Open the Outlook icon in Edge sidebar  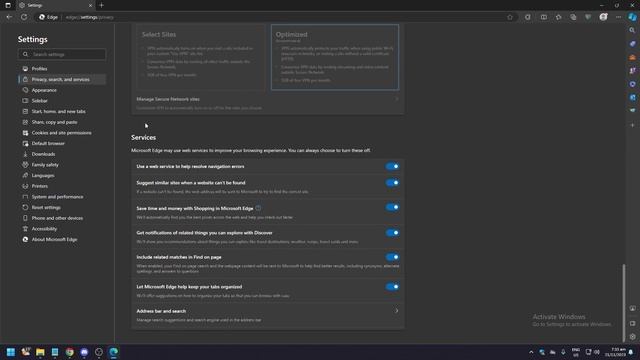coord(632,98)
